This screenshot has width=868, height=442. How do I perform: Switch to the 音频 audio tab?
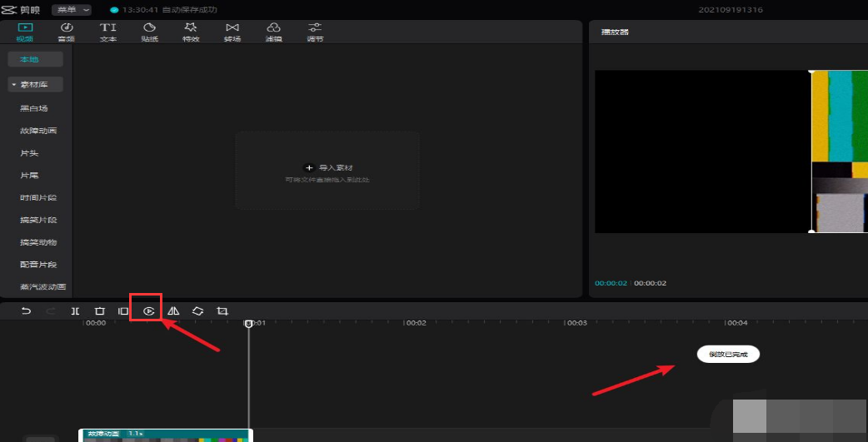(x=67, y=32)
